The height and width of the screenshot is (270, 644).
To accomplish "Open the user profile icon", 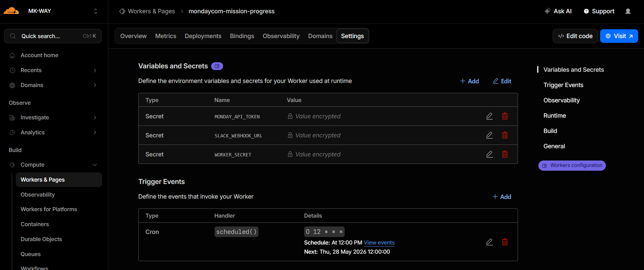I will (628, 11).
